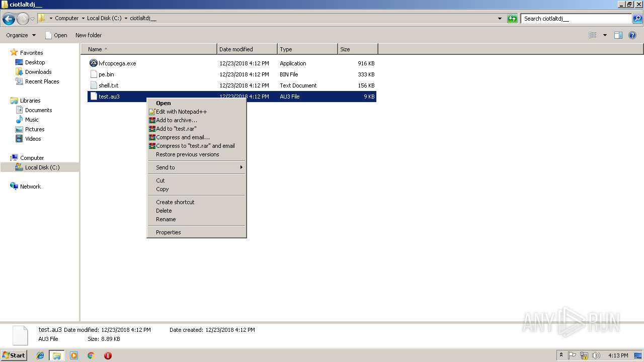
Task: Choose Create shortcut
Action: [197, 202]
